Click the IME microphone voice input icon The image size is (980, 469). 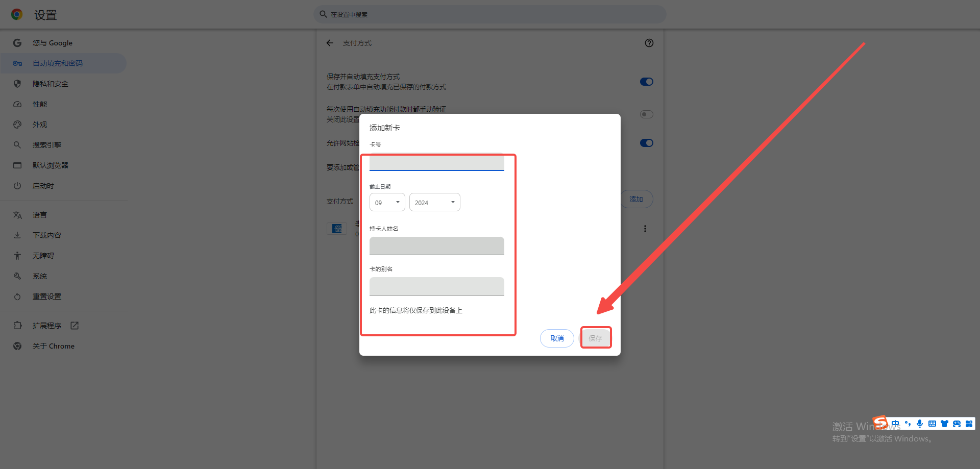(x=920, y=424)
